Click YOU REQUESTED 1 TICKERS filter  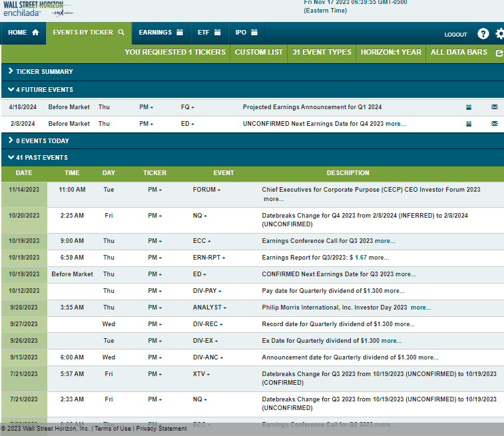[x=175, y=52]
